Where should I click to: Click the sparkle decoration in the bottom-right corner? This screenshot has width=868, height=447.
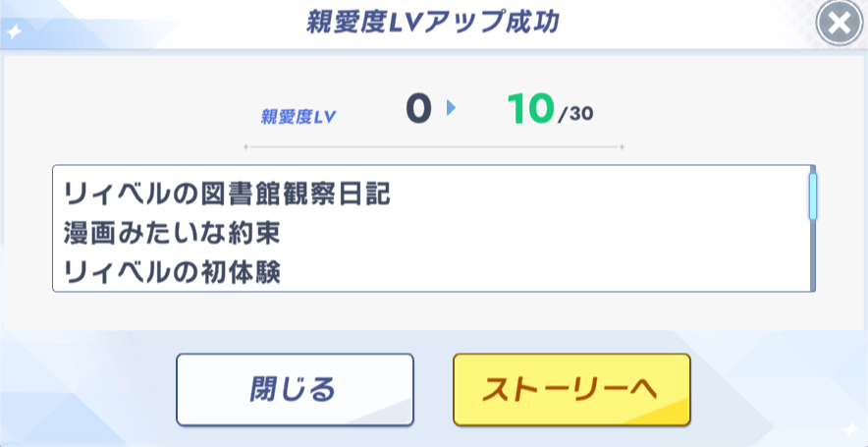tap(849, 431)
